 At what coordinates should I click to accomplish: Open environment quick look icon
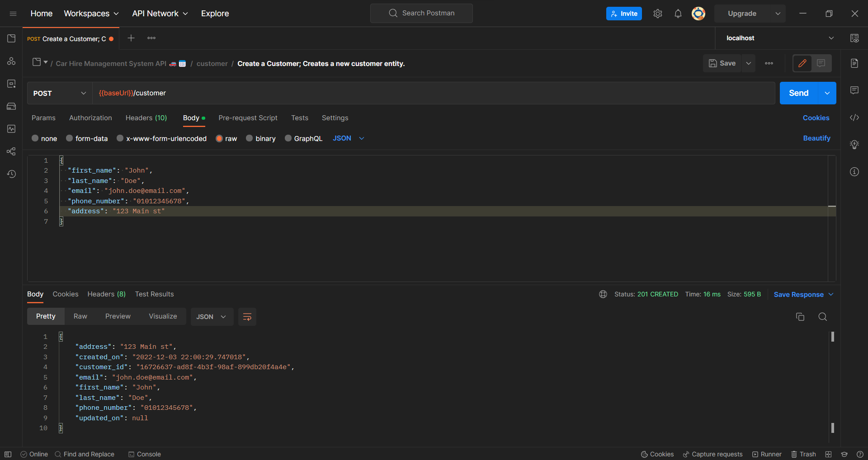pos(854,38)
